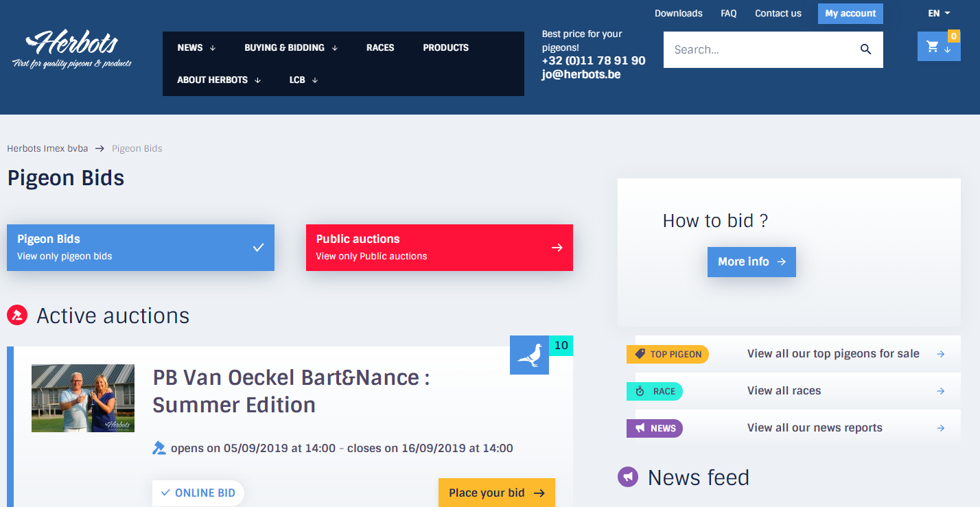This screenshot has width=980, height=507.
Task: Open View all our top pigeons for sale
Action: pyautogui.click(x=833, y=354)
